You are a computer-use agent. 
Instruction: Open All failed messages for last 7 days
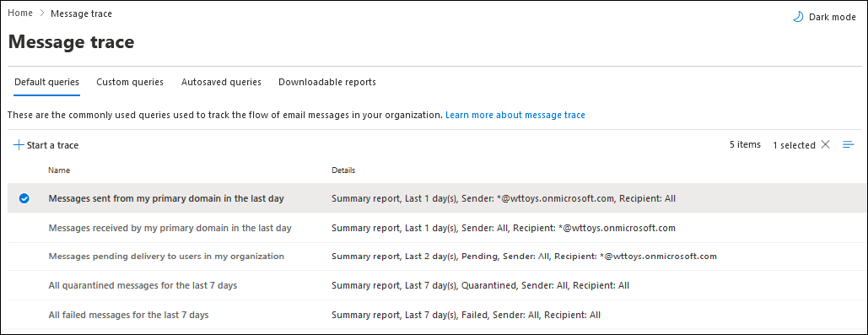pyautogui.click(x=128, y=315)
